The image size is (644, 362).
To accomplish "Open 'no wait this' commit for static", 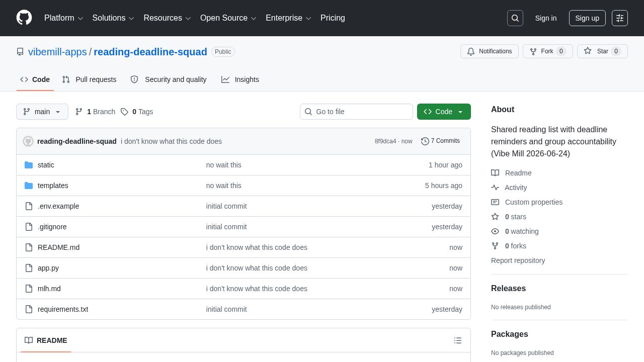I will pos(223,165).
